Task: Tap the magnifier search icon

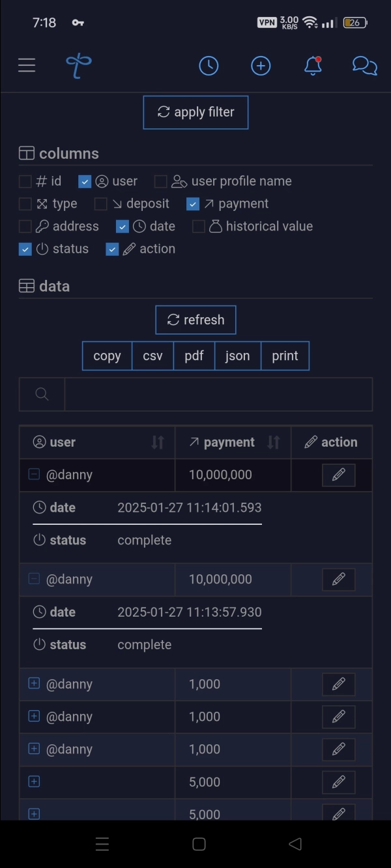Action: tap(42, 395)
